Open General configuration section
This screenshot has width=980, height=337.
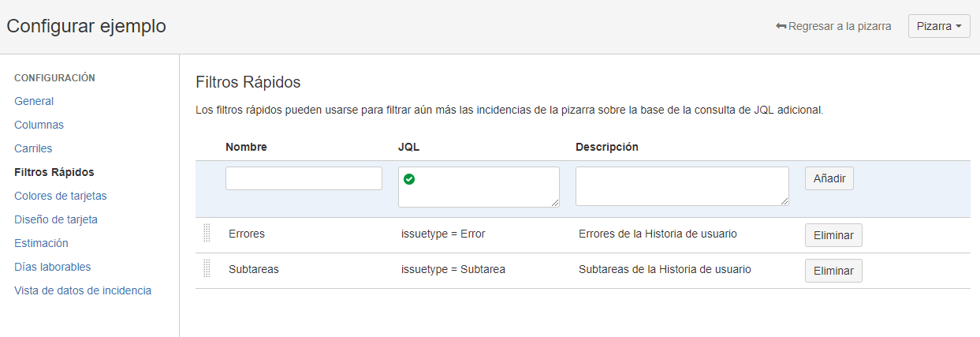point(34,101)
